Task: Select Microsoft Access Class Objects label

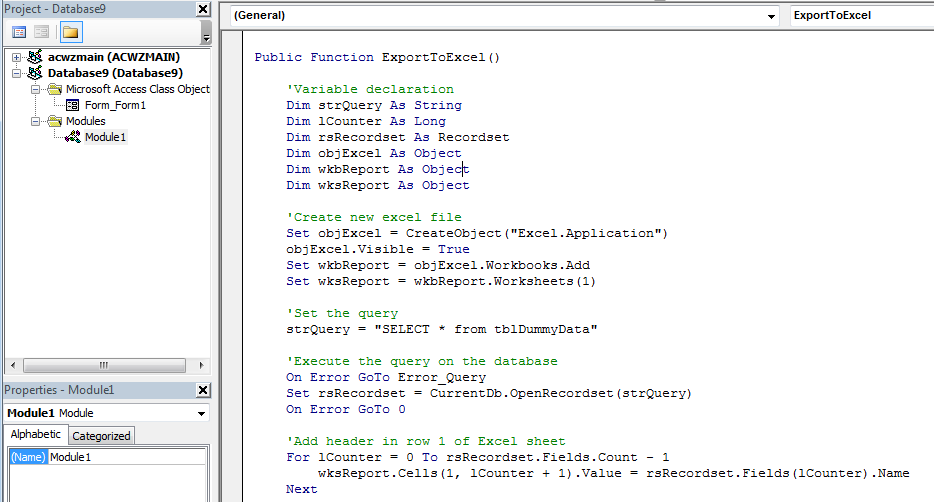Action: point(138,89)
